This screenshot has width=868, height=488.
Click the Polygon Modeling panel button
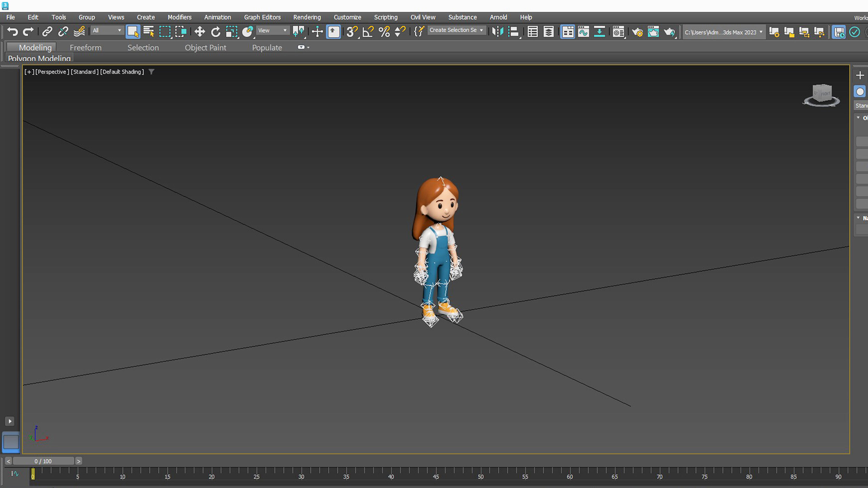coord(39,58)
